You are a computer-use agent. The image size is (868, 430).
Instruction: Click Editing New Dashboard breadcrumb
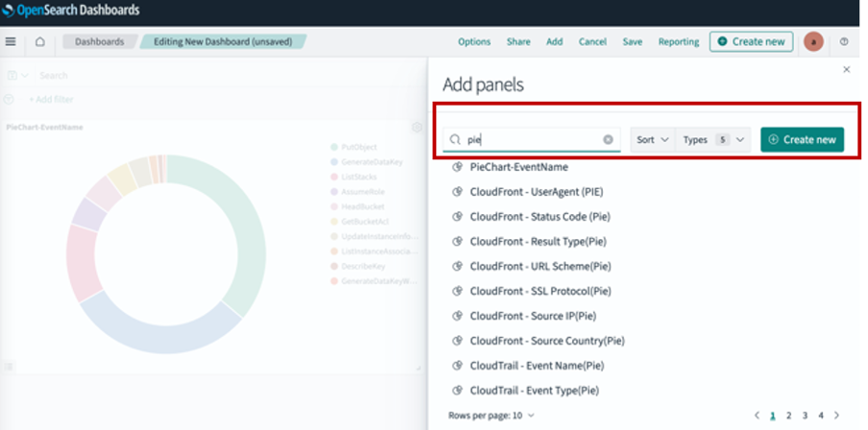tap(223, 41)
